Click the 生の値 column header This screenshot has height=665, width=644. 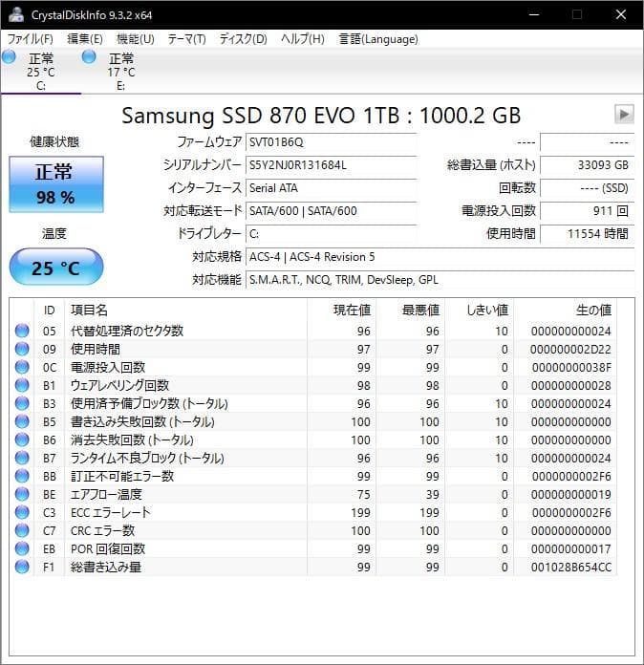[565, 310]
